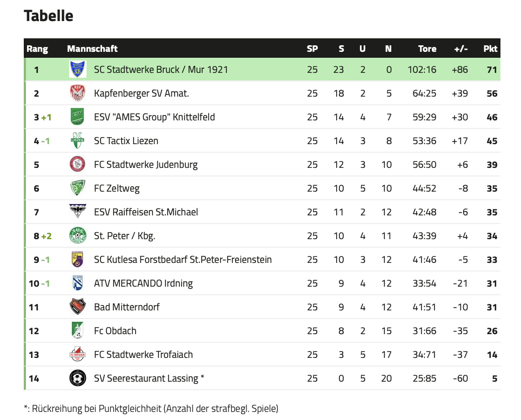The image size is (521, 420).
Task: Open ESV St.Michael winged logo
Action: click(x=78, y=212)
